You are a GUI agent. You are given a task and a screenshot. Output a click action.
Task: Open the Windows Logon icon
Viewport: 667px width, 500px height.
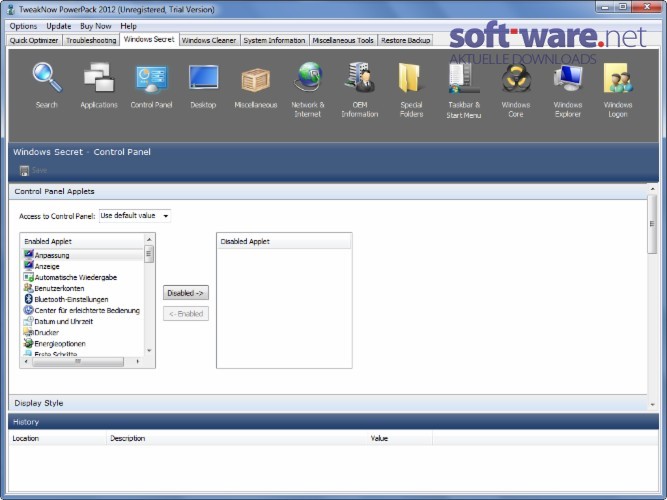pyautogui.click(x=618, y=78)
